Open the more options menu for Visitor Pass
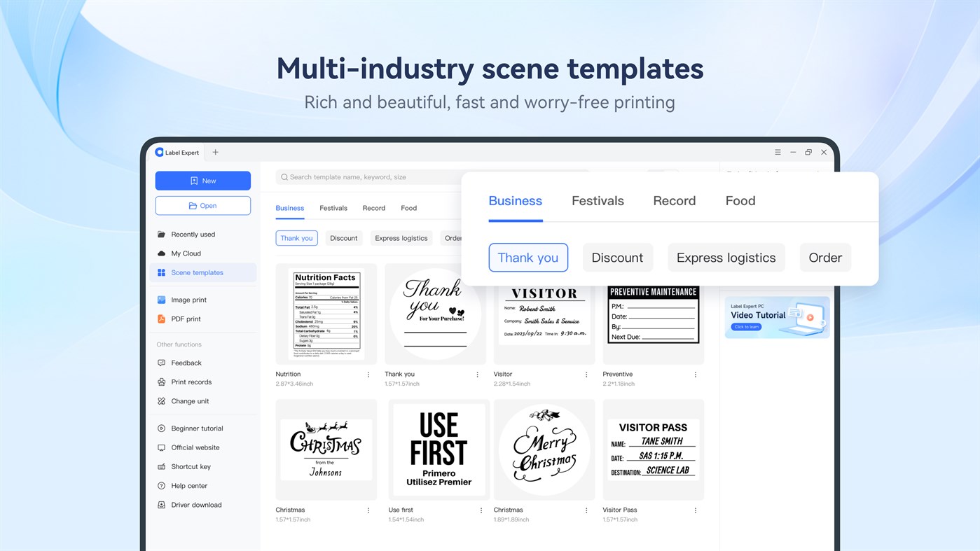980x551 pixels. 696,510
